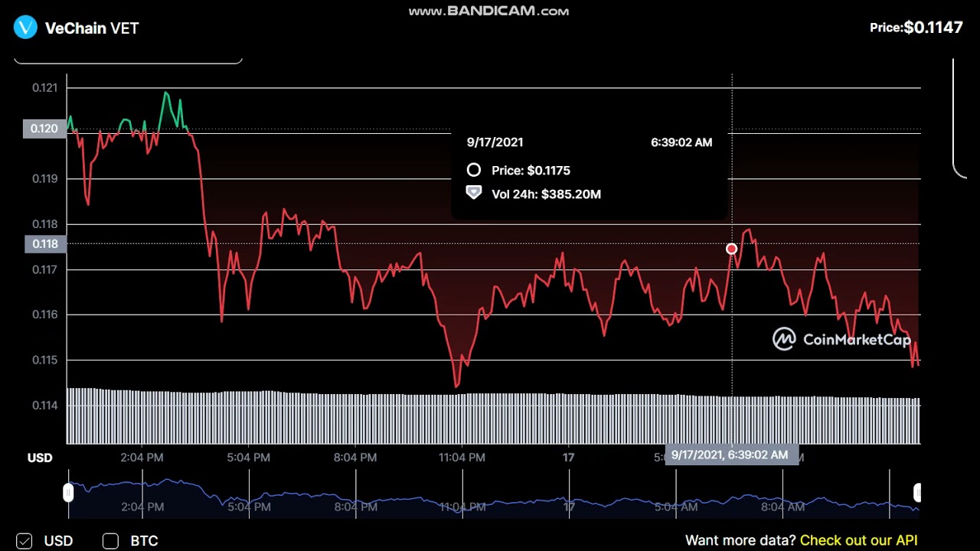
Task: Click the 8:04 PM label on main chart axis
Action: pyautogui.click(x=355, y=458)
